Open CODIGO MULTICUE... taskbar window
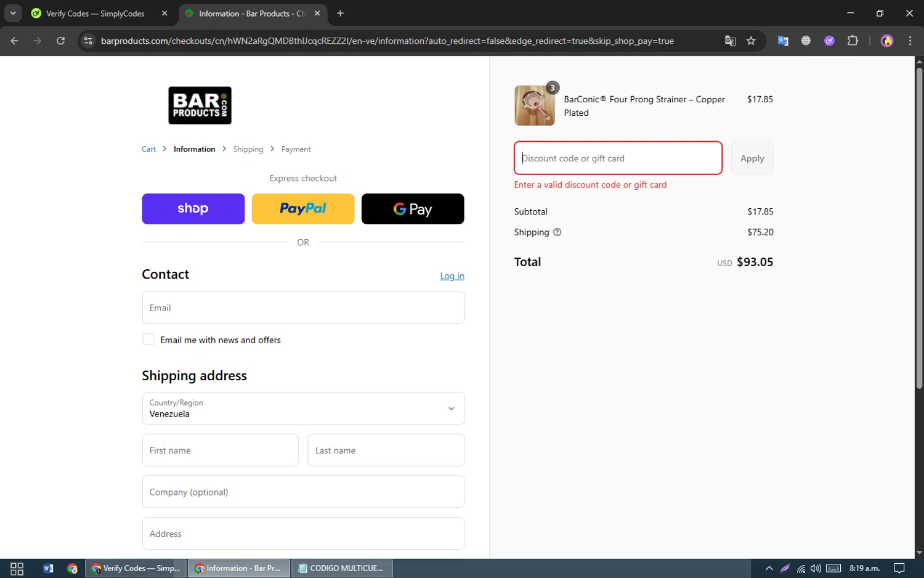924x578 pixels. pyautogui.click(x=342, y=568)
